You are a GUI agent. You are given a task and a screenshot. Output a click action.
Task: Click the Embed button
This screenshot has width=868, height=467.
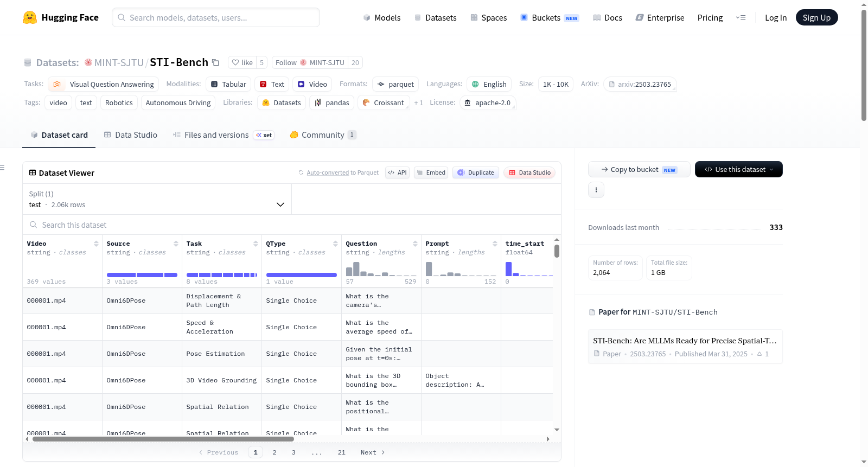(x=431, y=172)
